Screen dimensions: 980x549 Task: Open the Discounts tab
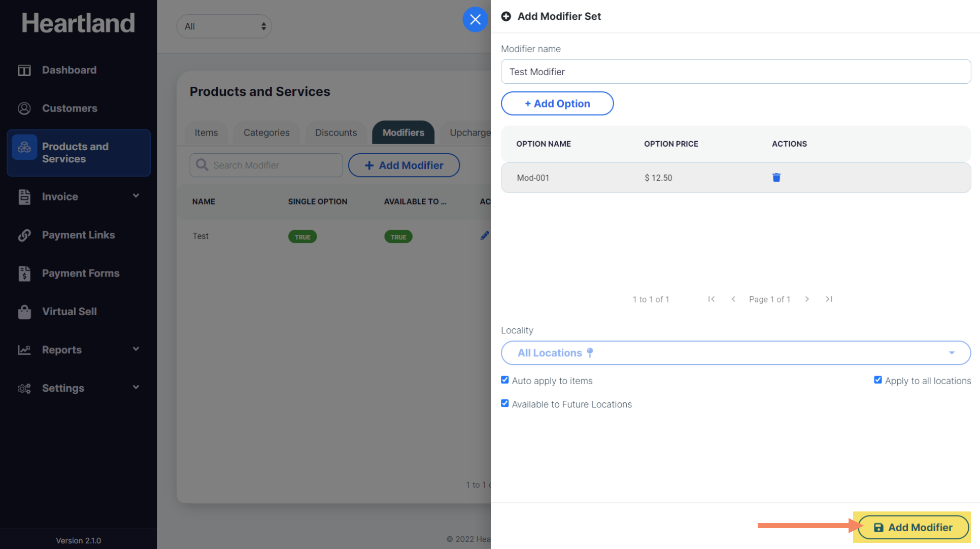click(335, 133)
